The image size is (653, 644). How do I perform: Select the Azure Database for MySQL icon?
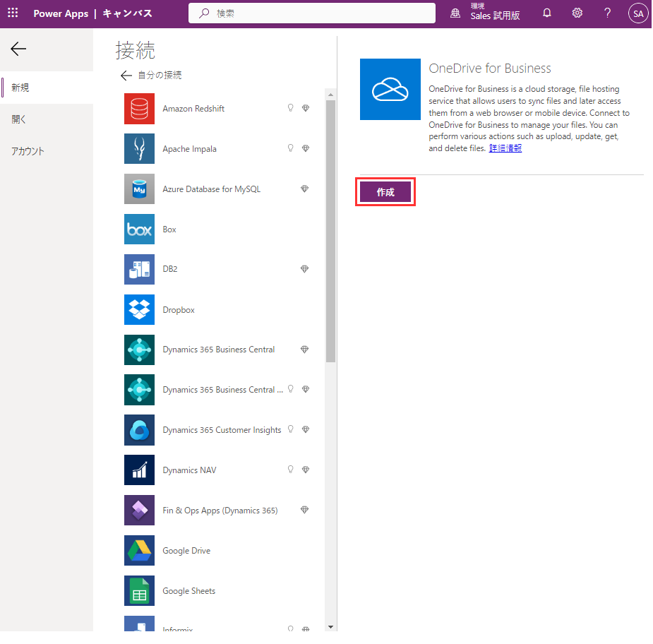click(139, 189)
